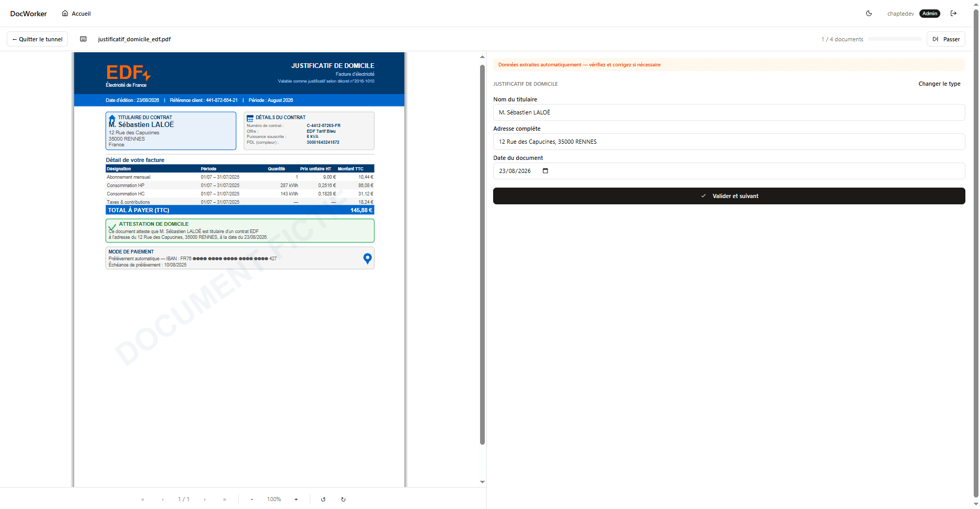Zoom in the PDF viewer
The height and width of the screenshot is (509, 980).
point(296,500)
